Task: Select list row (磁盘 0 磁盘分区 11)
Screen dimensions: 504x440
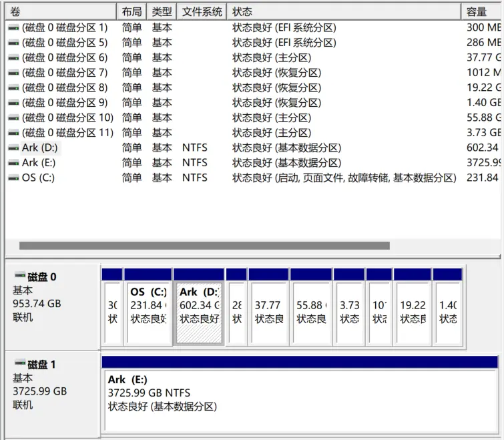Action: (x=252, y=133)
